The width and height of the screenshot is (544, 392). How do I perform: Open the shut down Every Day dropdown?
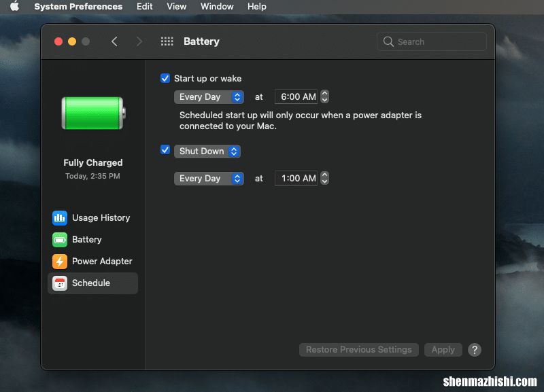[x=209, y=179]
